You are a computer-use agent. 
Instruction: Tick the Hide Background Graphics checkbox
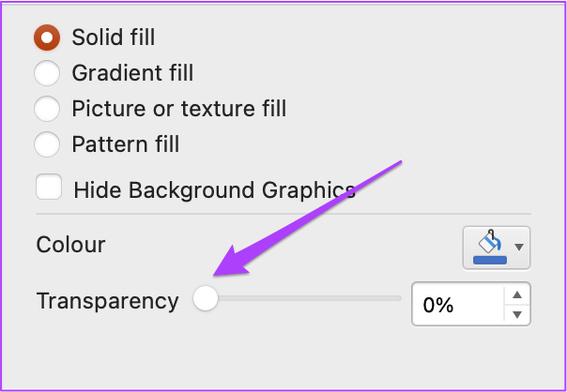[49, 187]
